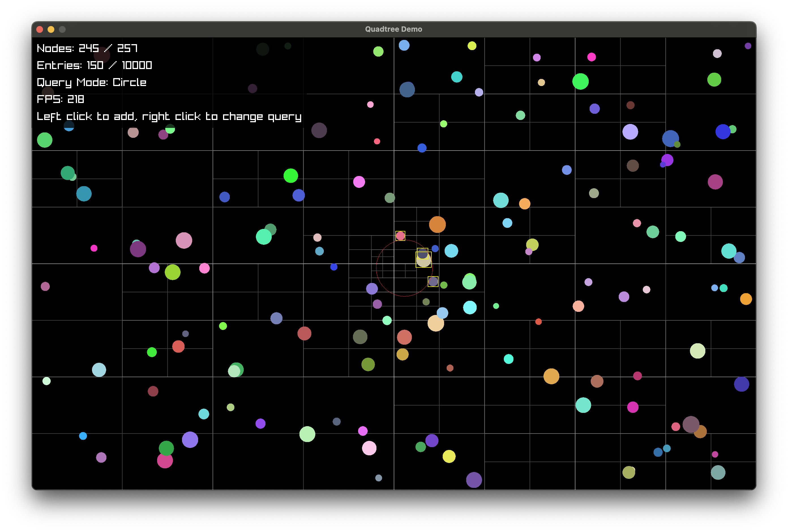Viewport: 788px width, 532px height.
Task: Click the 'Query Mode: Circle' label
Action: coord(91,82)
